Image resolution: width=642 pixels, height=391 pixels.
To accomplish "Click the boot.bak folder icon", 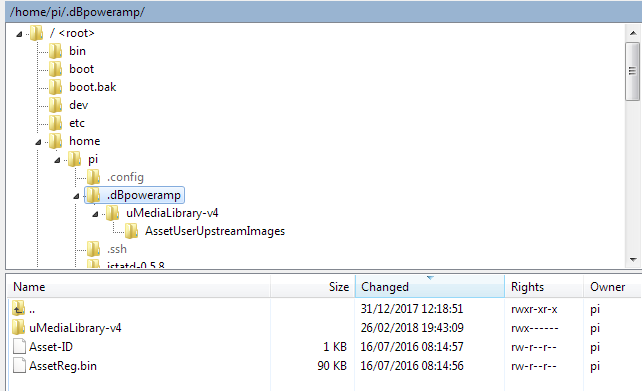I will [55, 87].
